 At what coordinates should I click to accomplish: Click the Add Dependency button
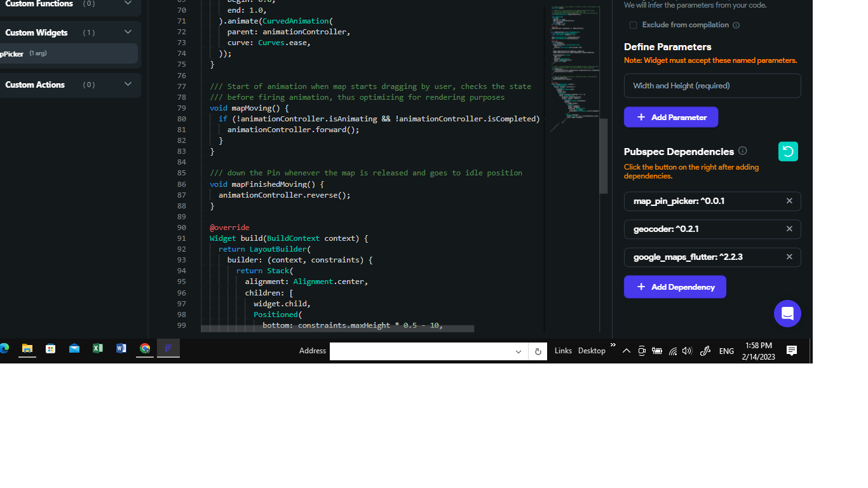(x=675, y=287)
